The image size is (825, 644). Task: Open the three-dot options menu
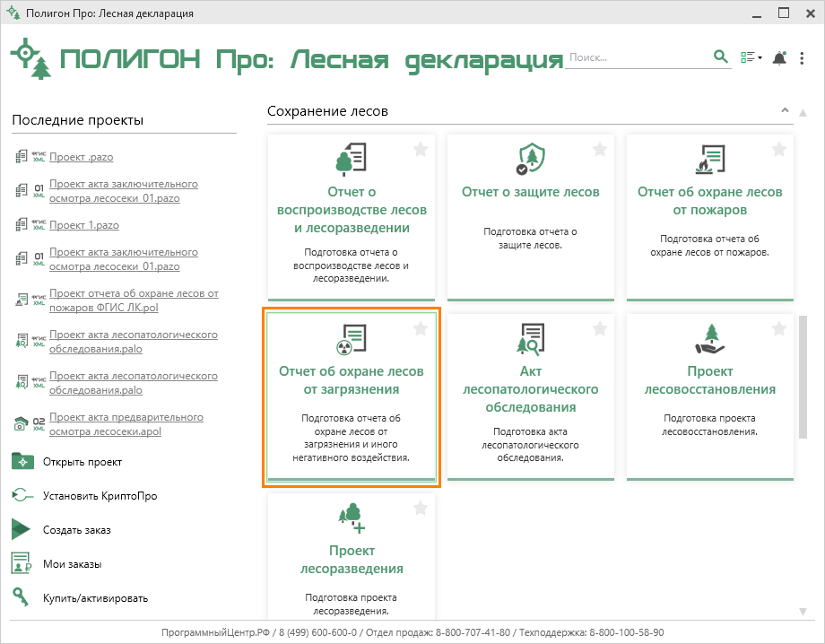coord(802,58)
